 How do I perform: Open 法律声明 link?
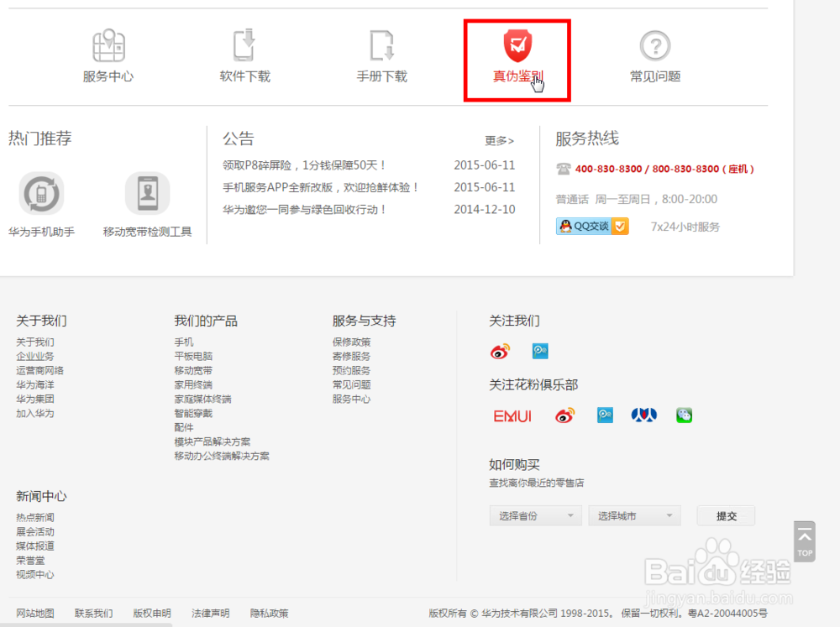211,613
